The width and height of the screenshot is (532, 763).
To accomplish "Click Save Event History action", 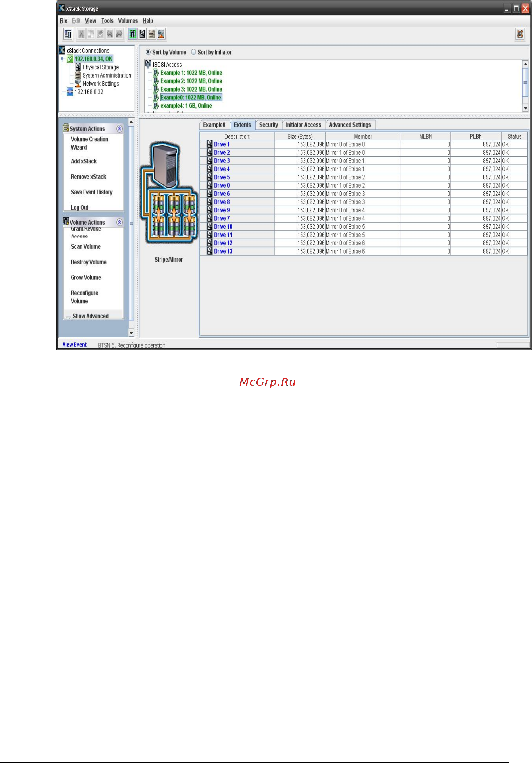I will click(x=92, y=192).
